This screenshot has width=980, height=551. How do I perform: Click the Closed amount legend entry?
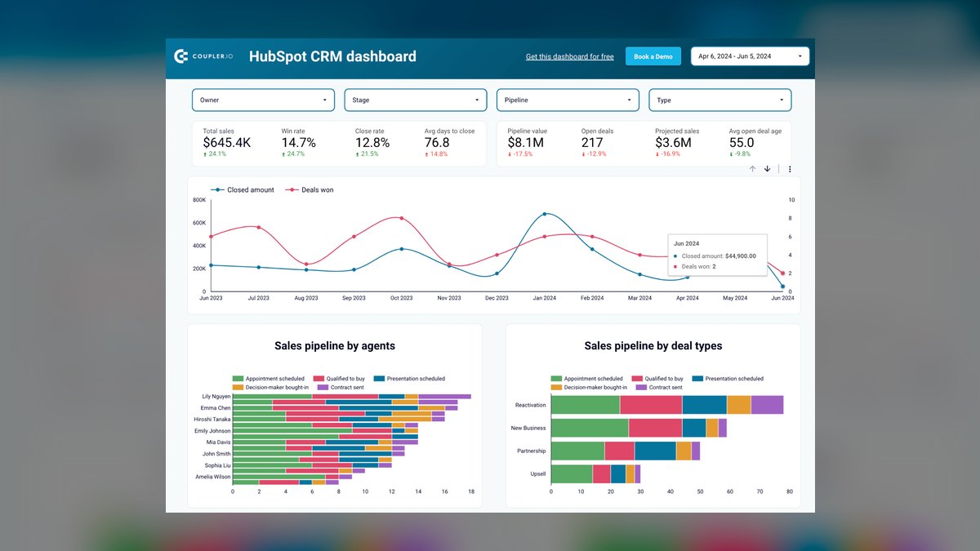click(x=243, y=189)
